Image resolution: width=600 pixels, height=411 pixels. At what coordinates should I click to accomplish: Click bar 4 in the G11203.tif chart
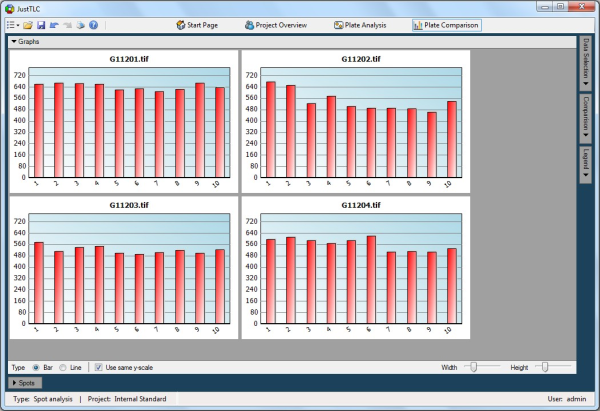pos(99,285)
